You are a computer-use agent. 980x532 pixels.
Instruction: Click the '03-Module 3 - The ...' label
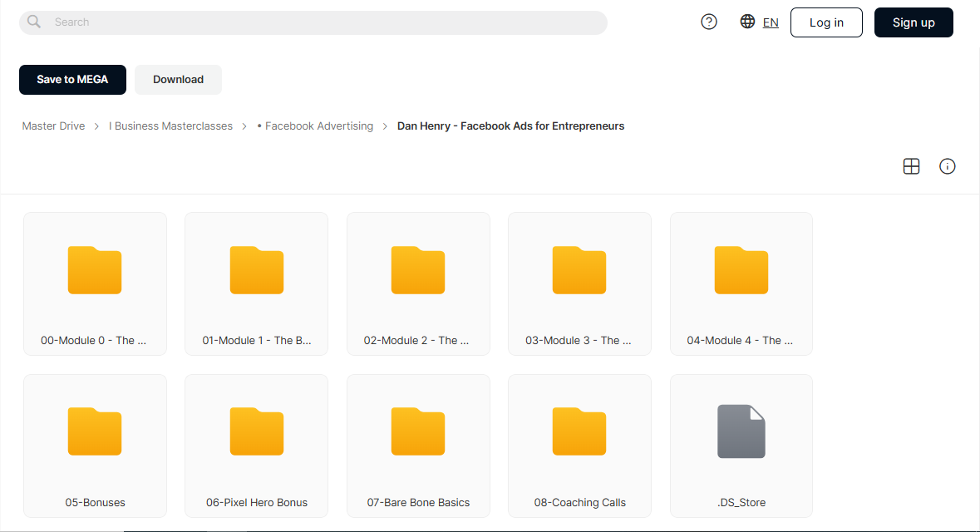tap(579, 341)
